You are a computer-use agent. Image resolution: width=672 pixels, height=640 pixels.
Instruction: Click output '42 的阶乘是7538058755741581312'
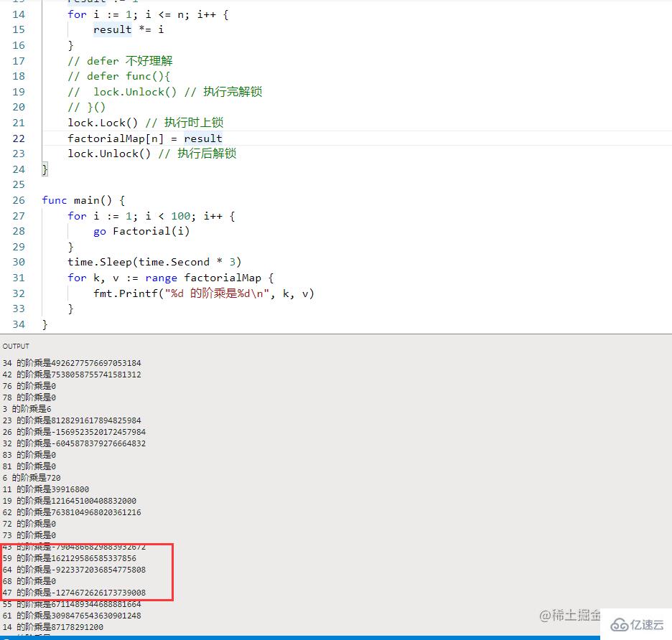72,375
